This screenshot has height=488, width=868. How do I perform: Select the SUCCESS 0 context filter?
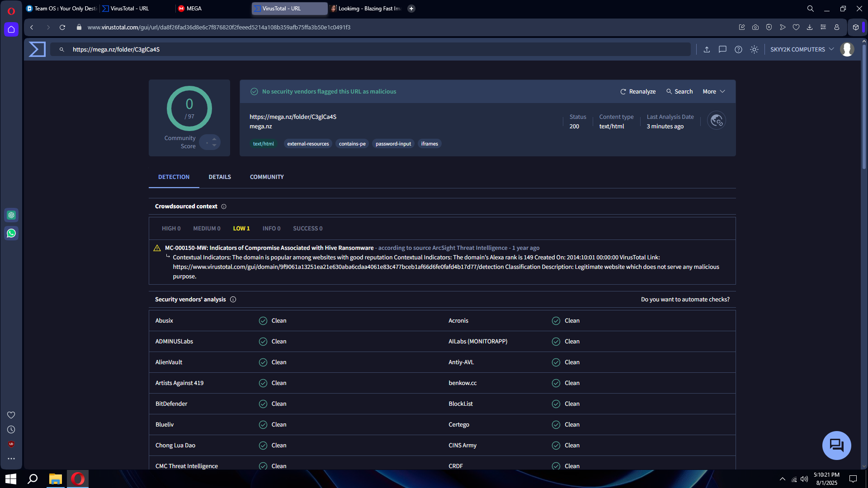(x=308, y=229)
